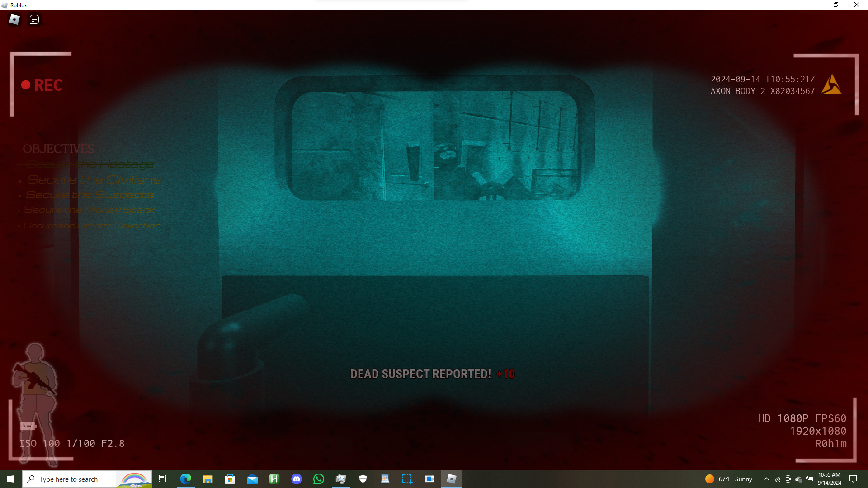Select the Secure the Suspects objective
868x488 pixels.
point(90,195)
